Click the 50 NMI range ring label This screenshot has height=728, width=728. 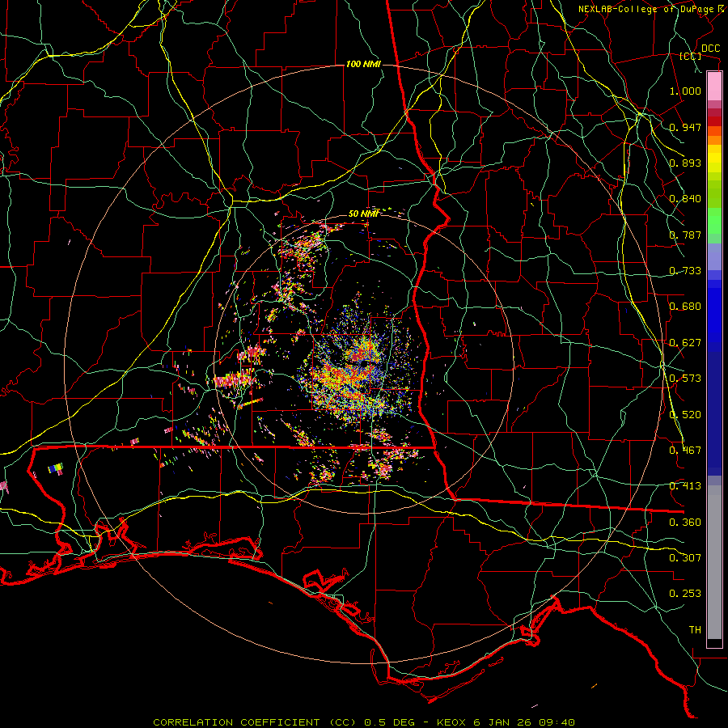[363, 214]
